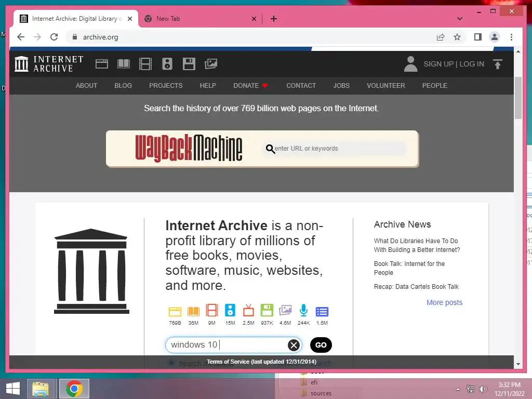
Task: Show hidden tray icons arrow
Action: pos(458,389)
